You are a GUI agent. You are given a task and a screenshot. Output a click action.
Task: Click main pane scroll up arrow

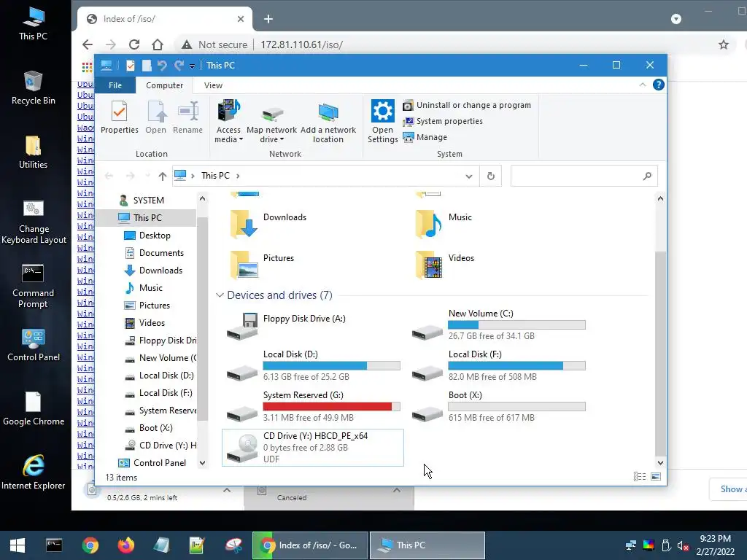point(660,198)
